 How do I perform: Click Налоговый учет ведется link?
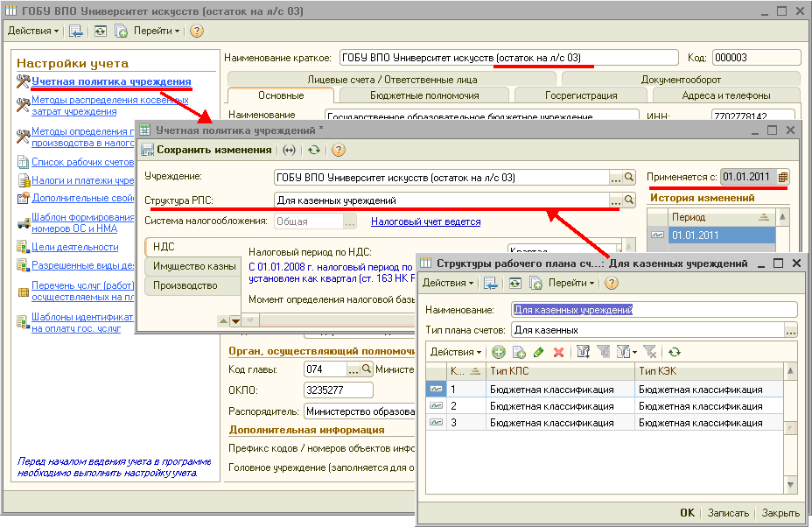pos(425,221)
